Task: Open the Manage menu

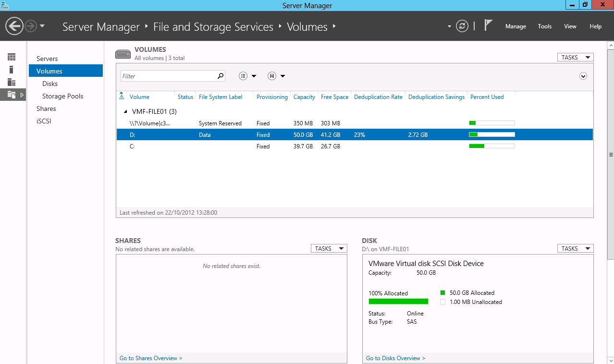Action: (516, 26)
